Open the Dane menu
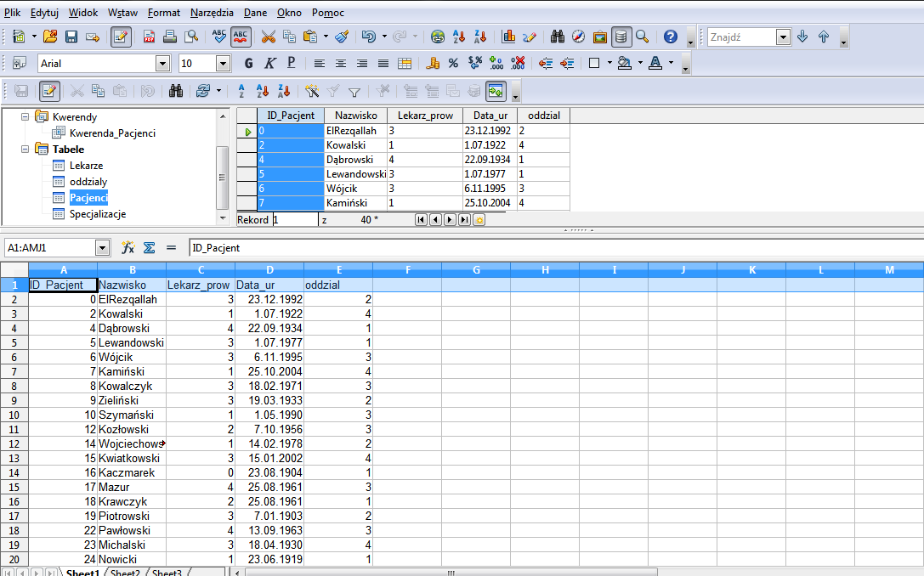Image resolution: width=924 pixels, height=576 pixels. pos(255,13)
